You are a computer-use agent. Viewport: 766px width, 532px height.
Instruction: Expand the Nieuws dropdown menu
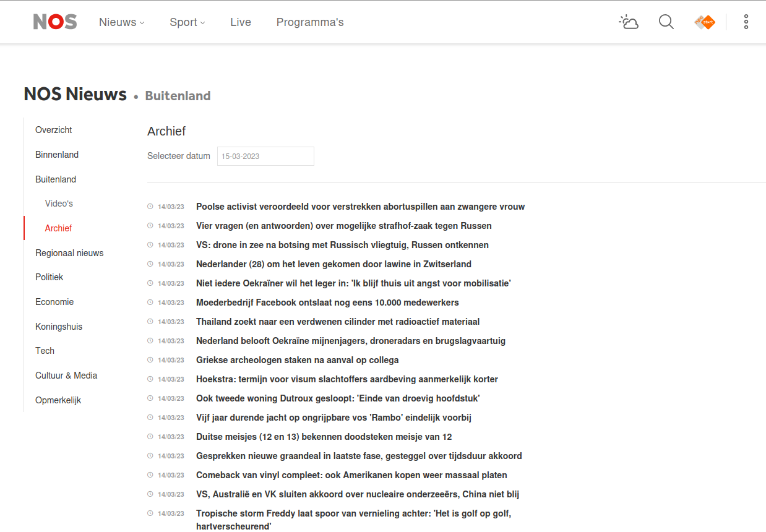[x=121, y=22]
